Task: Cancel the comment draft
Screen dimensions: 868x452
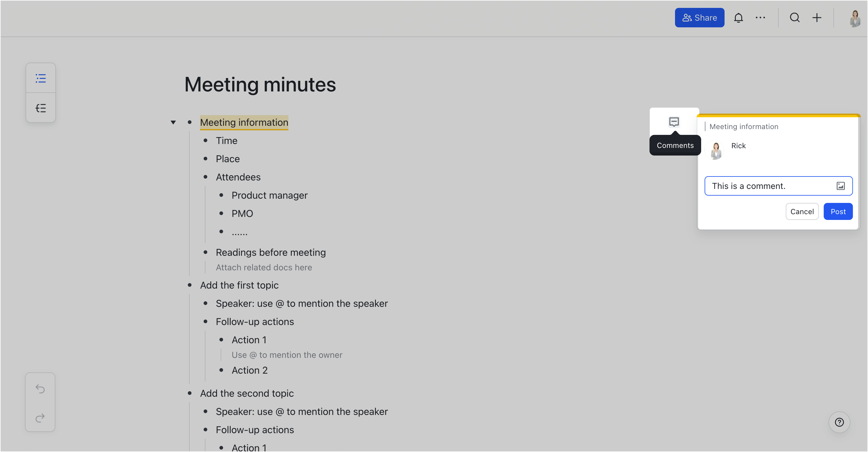Action: click(802, 211)
